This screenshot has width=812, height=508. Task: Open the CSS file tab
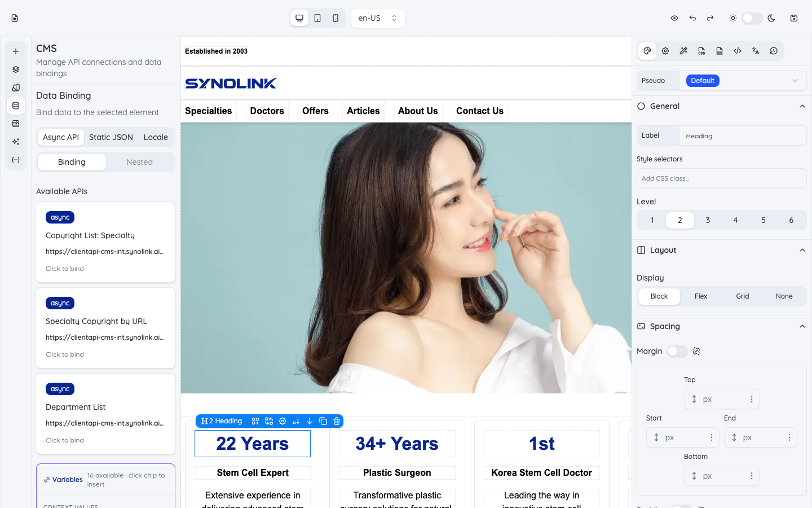[701, 51]
